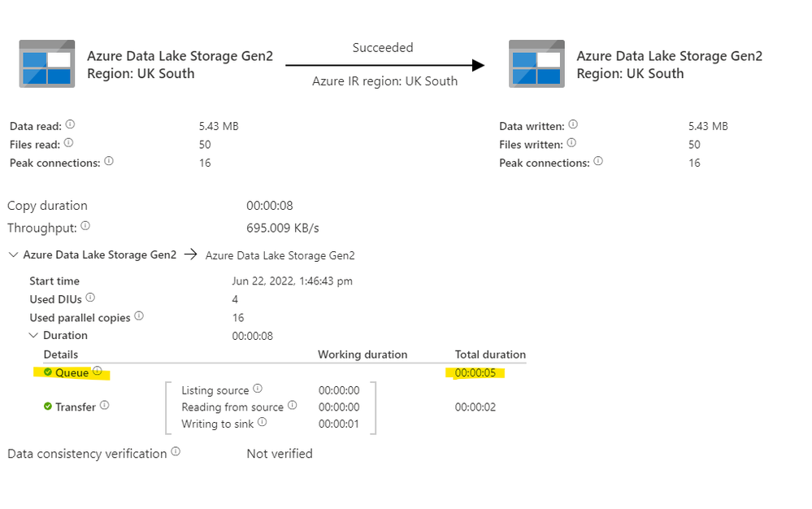The width and height of the screenshot is (812, 509).
Task: Open the info icon next to Queue
Action: (x=98, y=371)
